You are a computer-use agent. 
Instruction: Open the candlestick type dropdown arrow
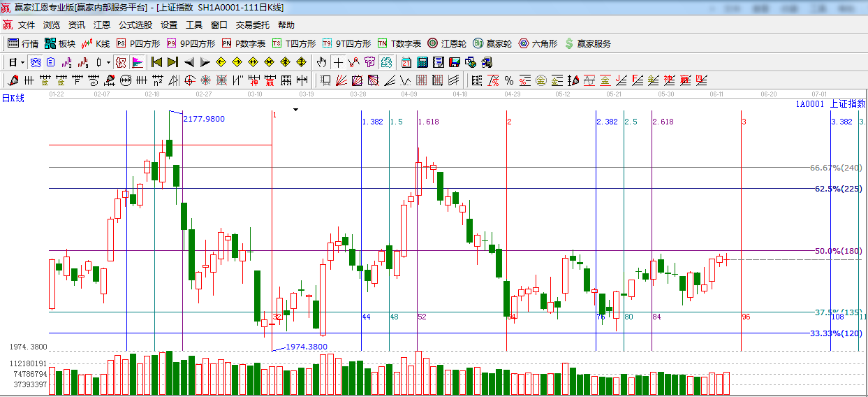(108, 62)
